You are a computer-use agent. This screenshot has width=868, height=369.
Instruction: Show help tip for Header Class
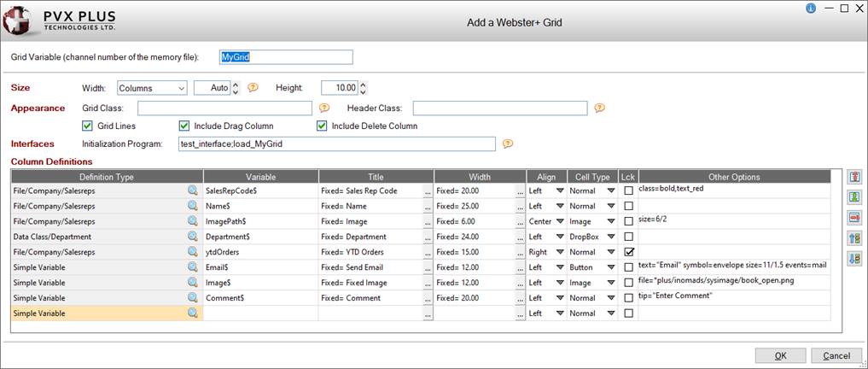(599, 108)
